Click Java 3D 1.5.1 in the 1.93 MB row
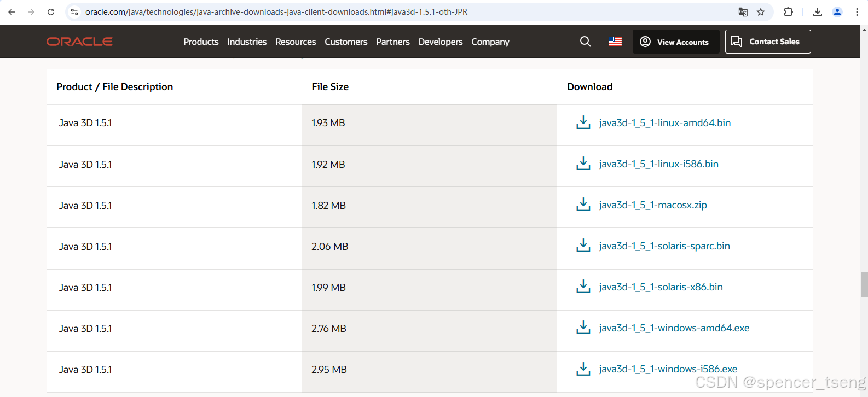Image resolution: width=868 pixels, height=397 pixels. point(85,123)
